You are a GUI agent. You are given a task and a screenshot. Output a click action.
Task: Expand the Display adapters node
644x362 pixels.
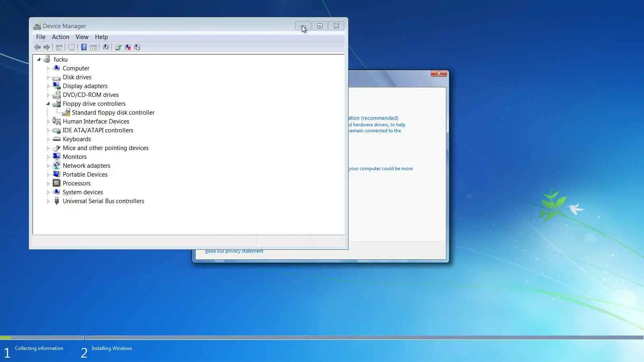(x=48, y=86)
